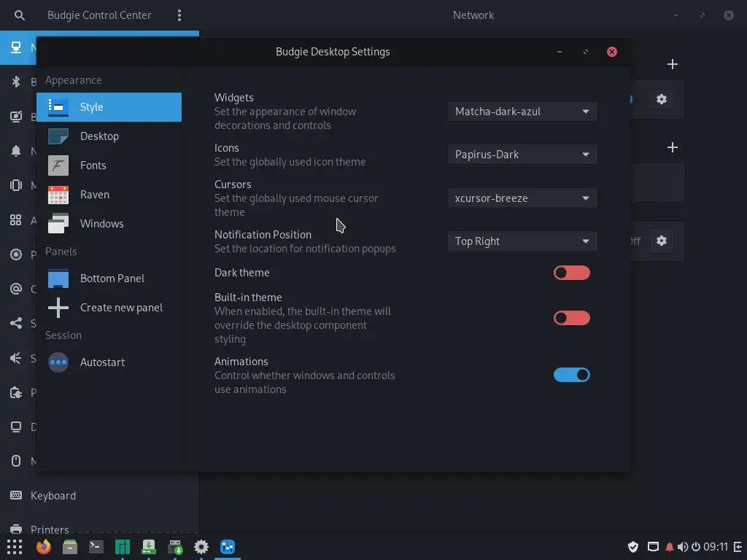
Task: Open the Desktop settings page
Action: point(109,136)
